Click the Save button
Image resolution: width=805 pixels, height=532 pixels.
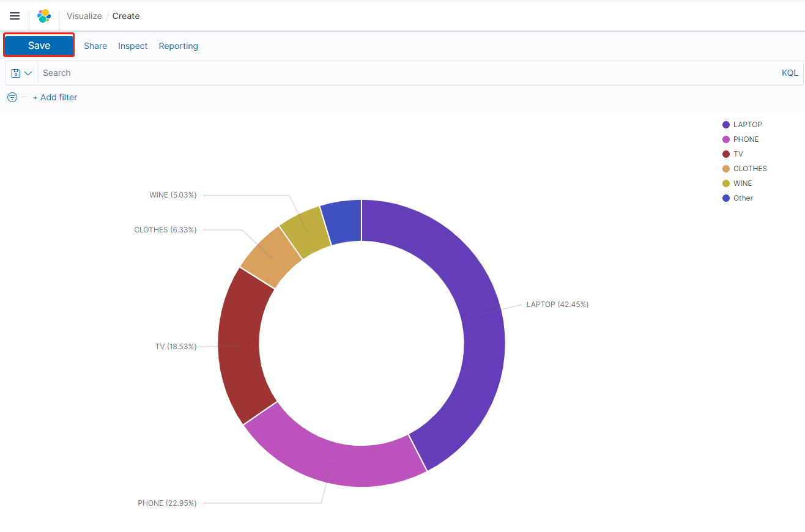click(39, 45)
